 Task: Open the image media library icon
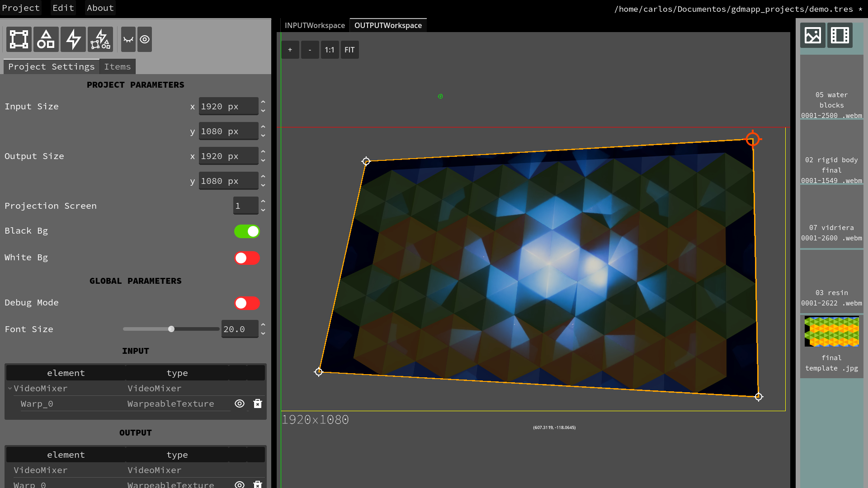[x=812, y=35]
